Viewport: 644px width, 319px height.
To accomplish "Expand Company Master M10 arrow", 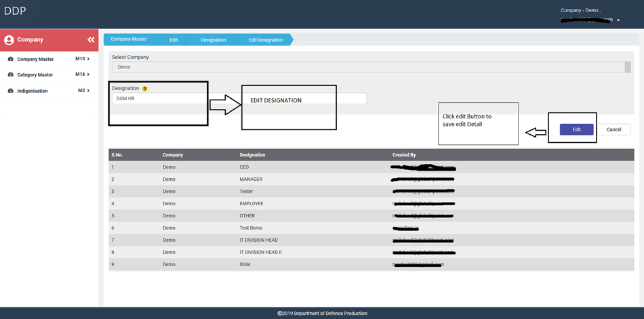I will (x=88, y=59).
